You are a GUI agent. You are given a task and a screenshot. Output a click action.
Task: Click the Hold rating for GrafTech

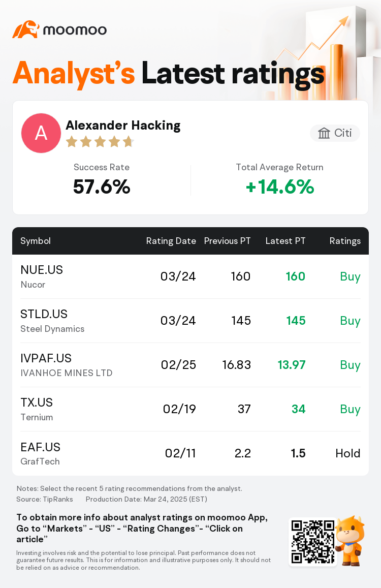click(347, 453)
